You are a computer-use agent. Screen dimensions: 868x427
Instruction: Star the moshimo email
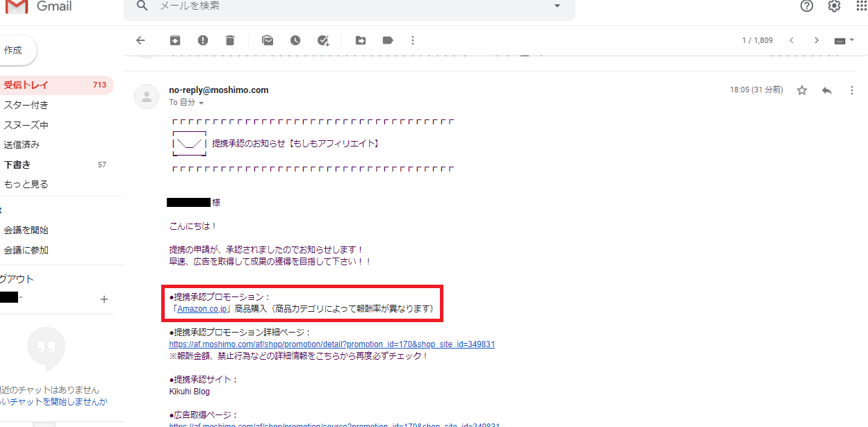coord(802,90)
